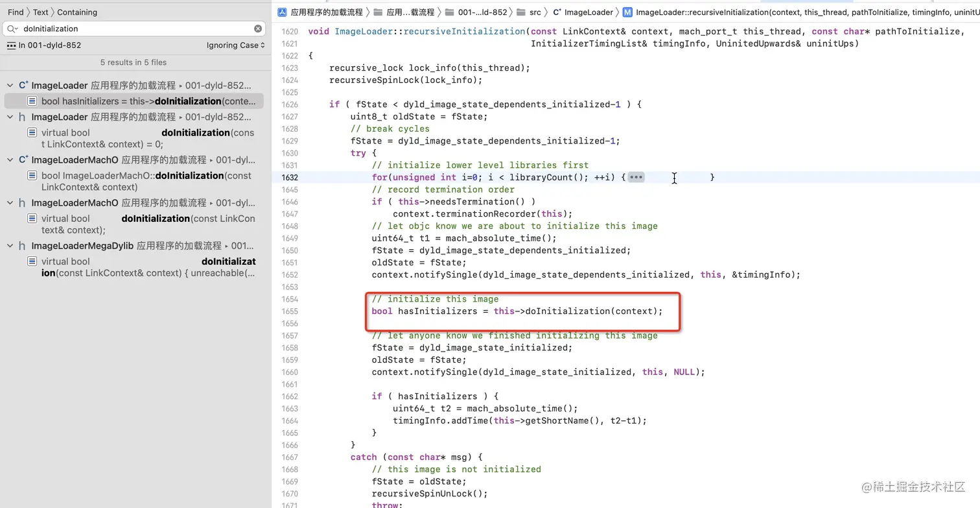Click 'recursiveSpinUnLock();' line
Image resolution: width=980 pixels, height=508 pixels.
click(430, 493)
